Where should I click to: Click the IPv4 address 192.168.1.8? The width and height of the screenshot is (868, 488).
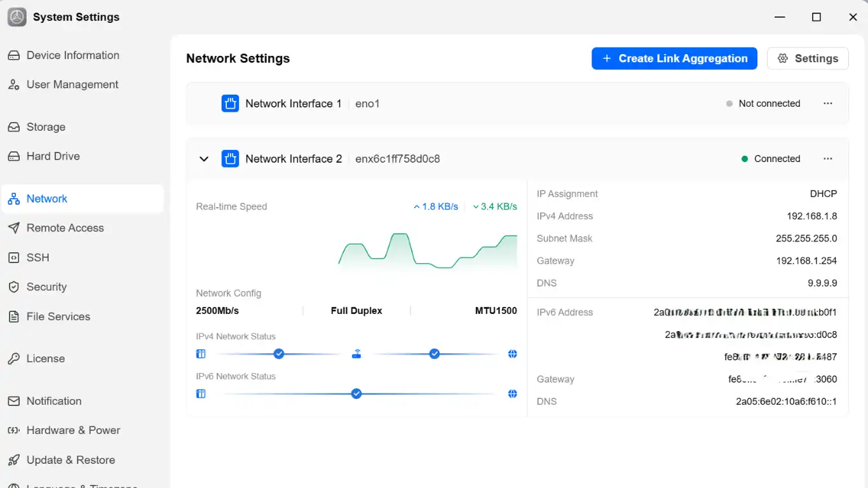pos(811,217)
